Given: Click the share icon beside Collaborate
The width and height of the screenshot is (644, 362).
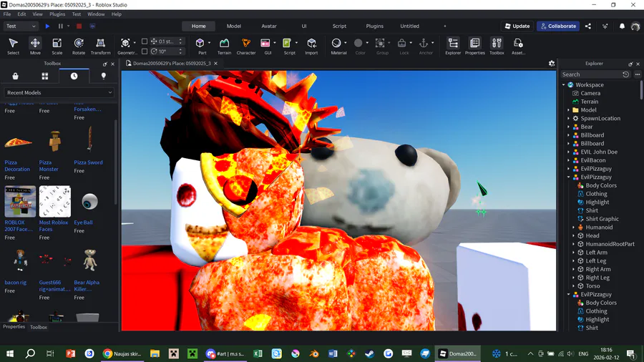Looking at the screenshot, I should pos(588,26).
